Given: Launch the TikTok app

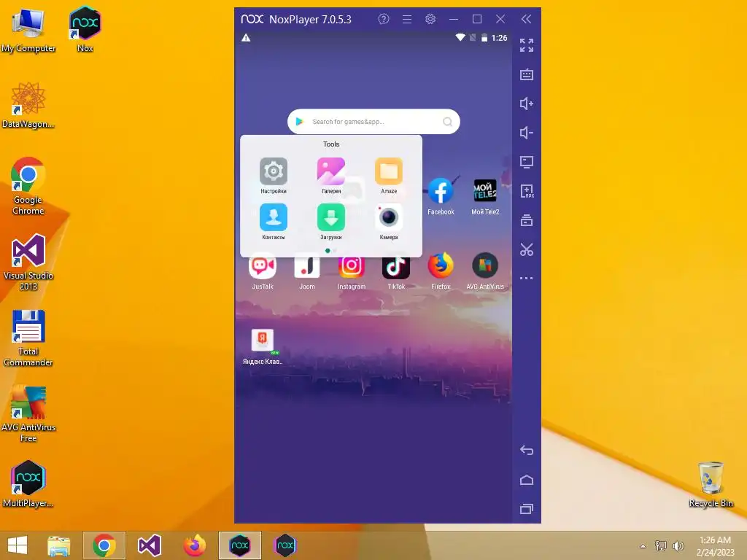Looking at the screenshot, I should click(x=396, y=271).
